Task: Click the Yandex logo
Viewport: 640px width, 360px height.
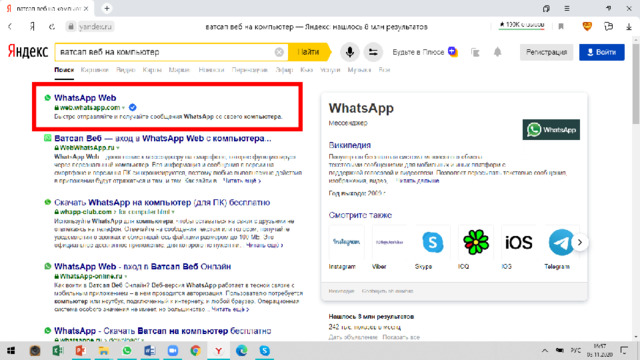Action: pos(28,52)
